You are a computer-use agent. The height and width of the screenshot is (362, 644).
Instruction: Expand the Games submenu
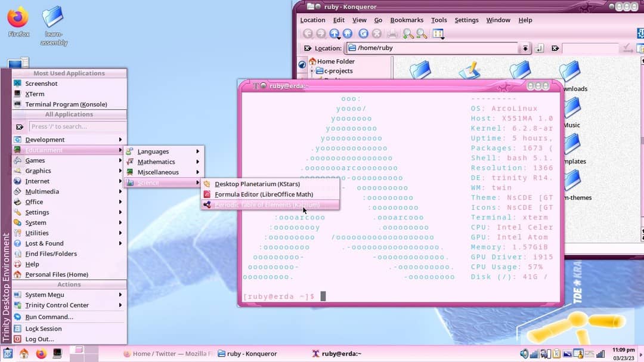(69, 160)
